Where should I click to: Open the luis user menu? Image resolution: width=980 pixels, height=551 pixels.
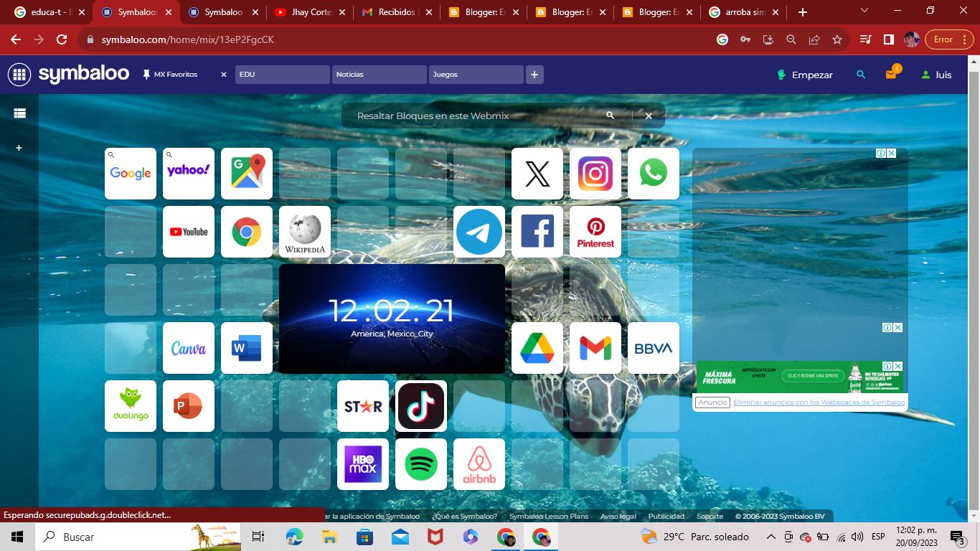click(936, 75)
